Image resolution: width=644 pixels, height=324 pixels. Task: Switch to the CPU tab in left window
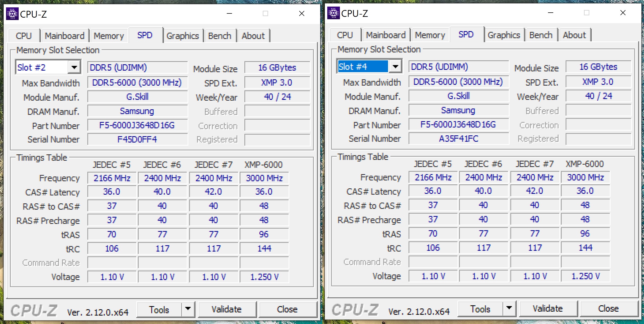[x=24, y=36]
